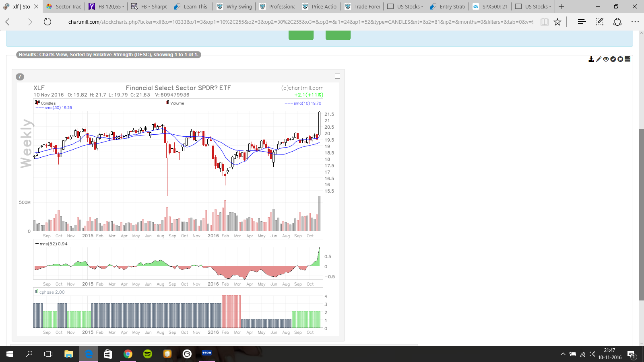The image size is (644, 362).
Task: Open the Price Action tab
Action: point(320,6)
